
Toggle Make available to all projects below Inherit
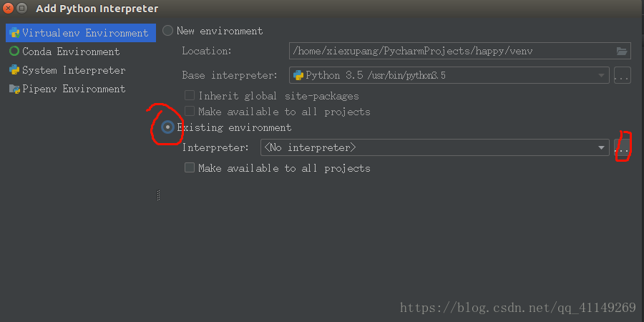coord(190,112)
